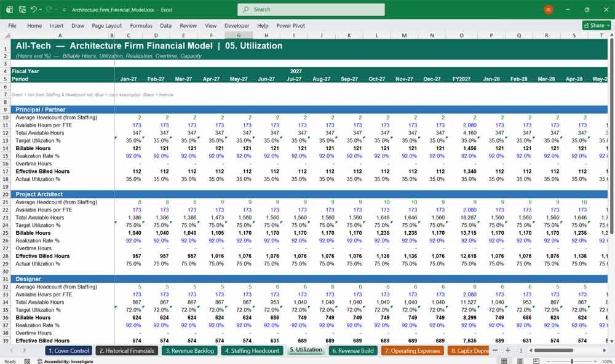Click the more sheets ellipsis
Screen dimensions: 615x364
tap(495, 350)
